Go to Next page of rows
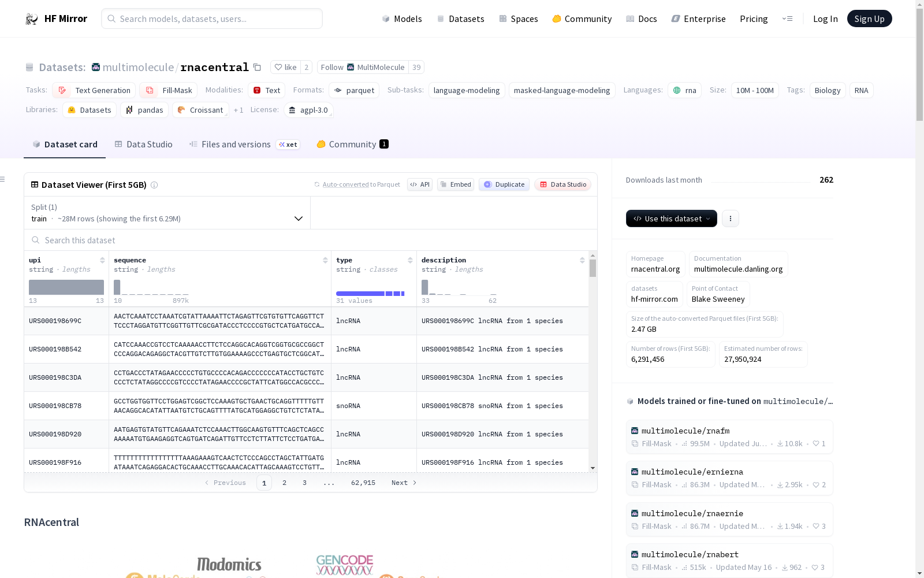Screen dimensions: 924x578 [x=404, y=483]
